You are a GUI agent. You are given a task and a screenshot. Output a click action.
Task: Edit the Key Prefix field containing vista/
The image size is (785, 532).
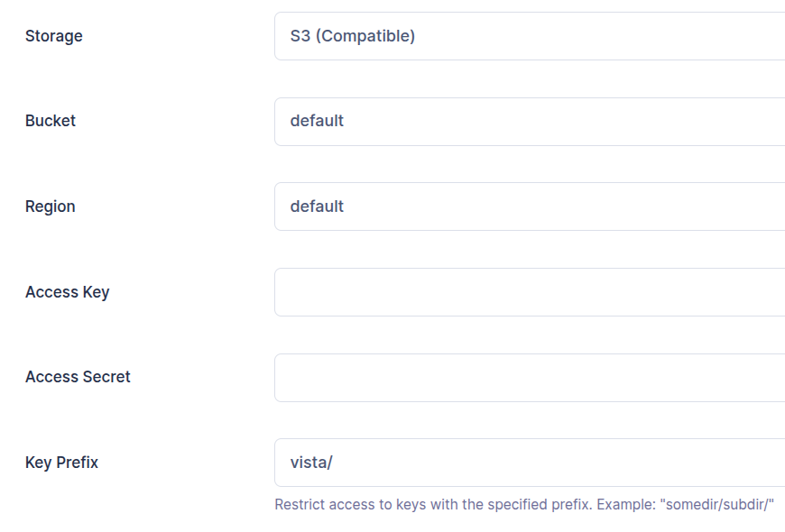coord(530,463)
